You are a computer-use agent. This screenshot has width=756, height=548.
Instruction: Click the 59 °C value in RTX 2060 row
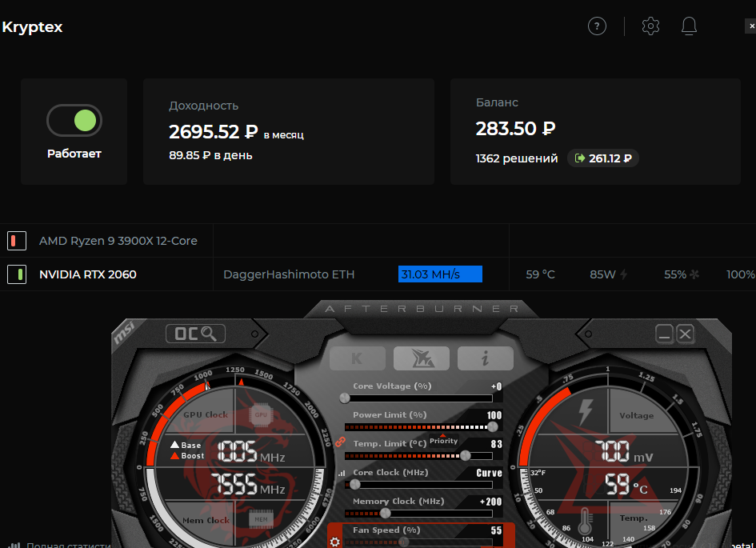(541, 274)
